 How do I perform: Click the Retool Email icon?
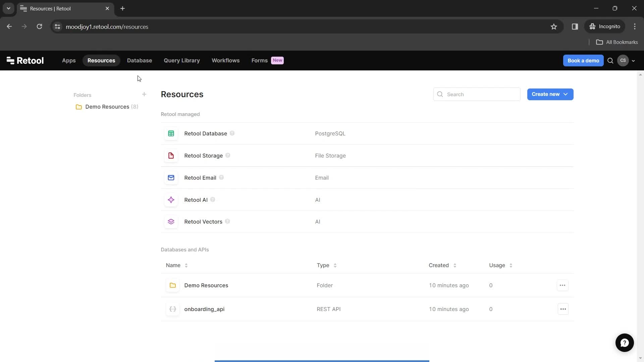(171, 178)
